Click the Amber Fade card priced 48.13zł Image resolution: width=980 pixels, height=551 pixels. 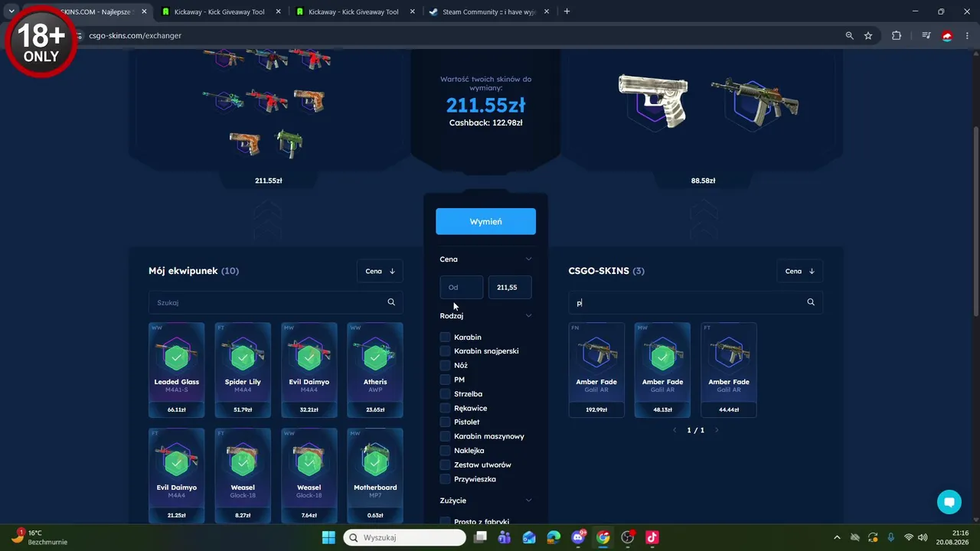pyautogui.click(x=662, y=370)
